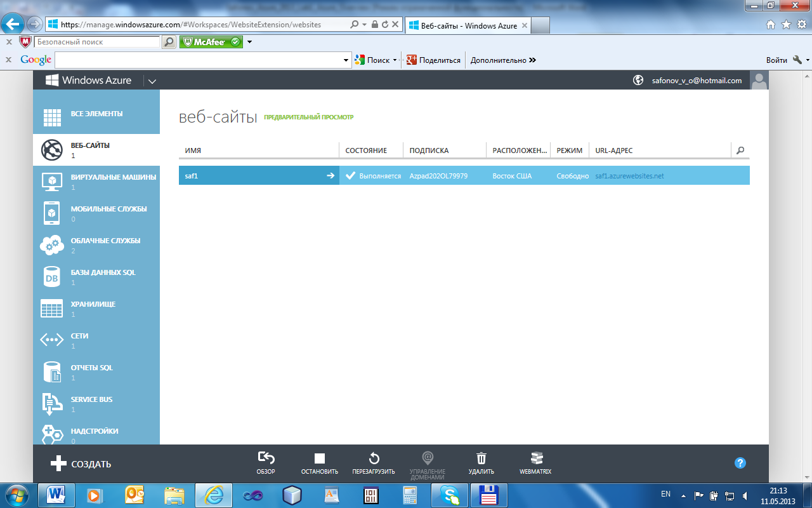The image size is (812, 508).
Task: Sort by the Имя column header
Action: (x=193, y=150)
